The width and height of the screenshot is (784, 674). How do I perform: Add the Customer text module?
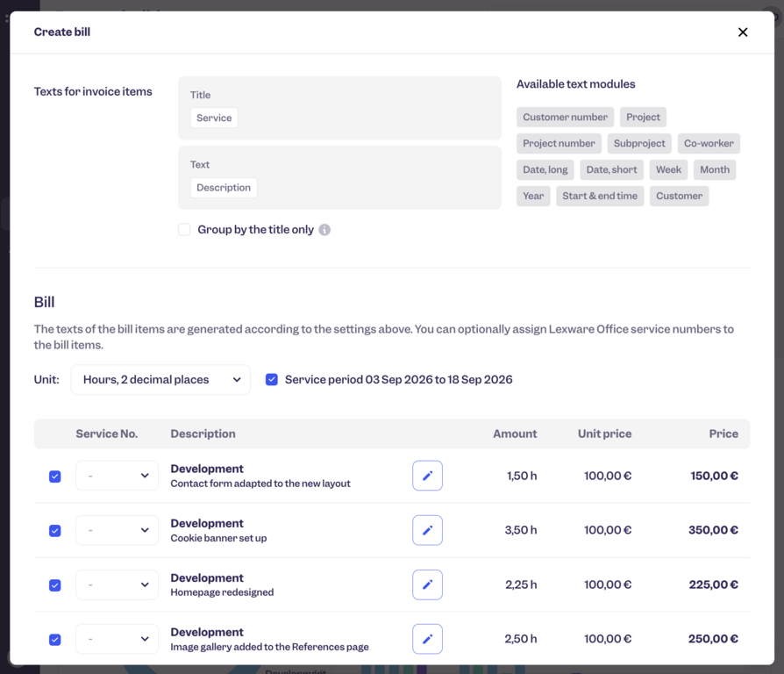coord(679,196)
